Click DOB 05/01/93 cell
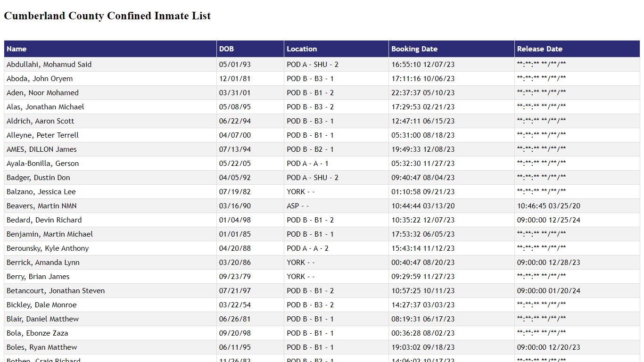This screenshot has width=644, height=362. 250,65
